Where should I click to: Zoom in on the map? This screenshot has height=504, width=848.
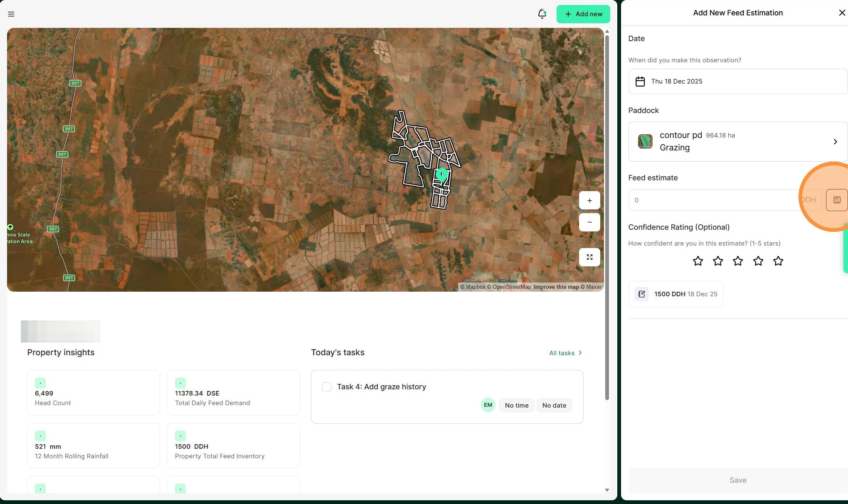589,200
